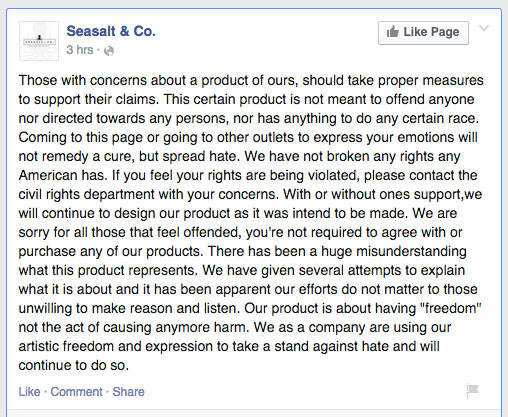
Task: Open Comment on the post
Action: [x=76, y=392]
